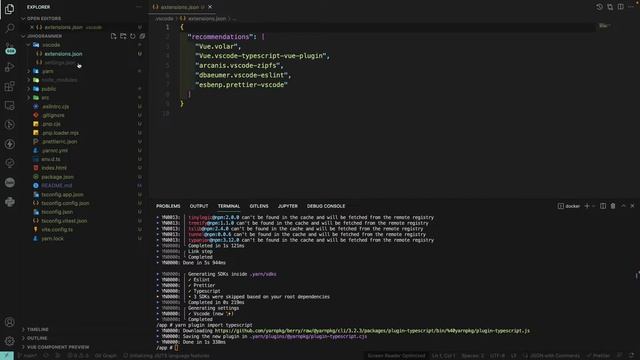Switch to the GitLens panel tab

click(259, 206)
